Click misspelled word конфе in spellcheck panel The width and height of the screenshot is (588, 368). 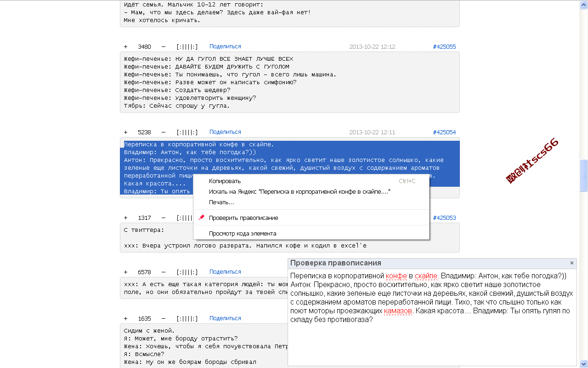(396, 276)
